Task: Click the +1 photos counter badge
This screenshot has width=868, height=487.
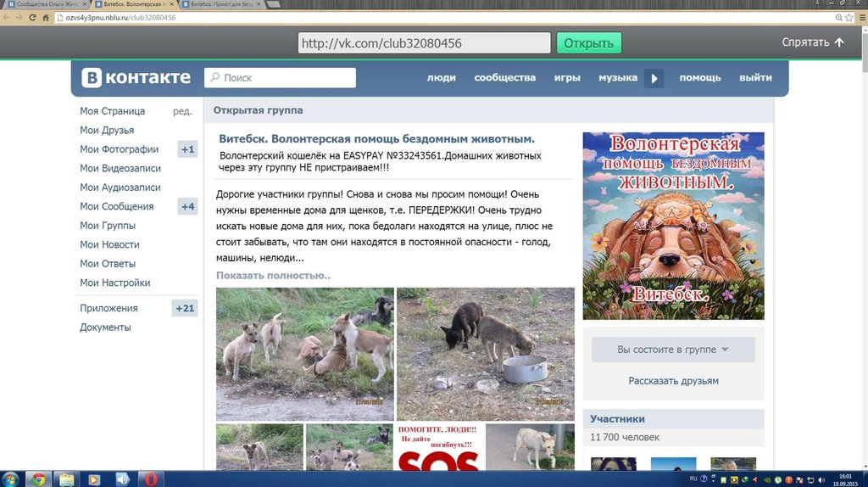Action: pos(187,149)
